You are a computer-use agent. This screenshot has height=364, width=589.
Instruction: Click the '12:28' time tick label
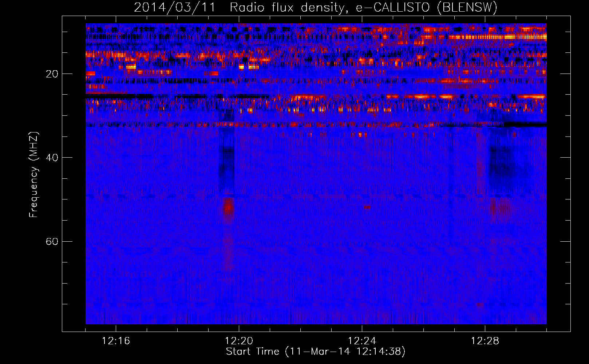(485, 341)
